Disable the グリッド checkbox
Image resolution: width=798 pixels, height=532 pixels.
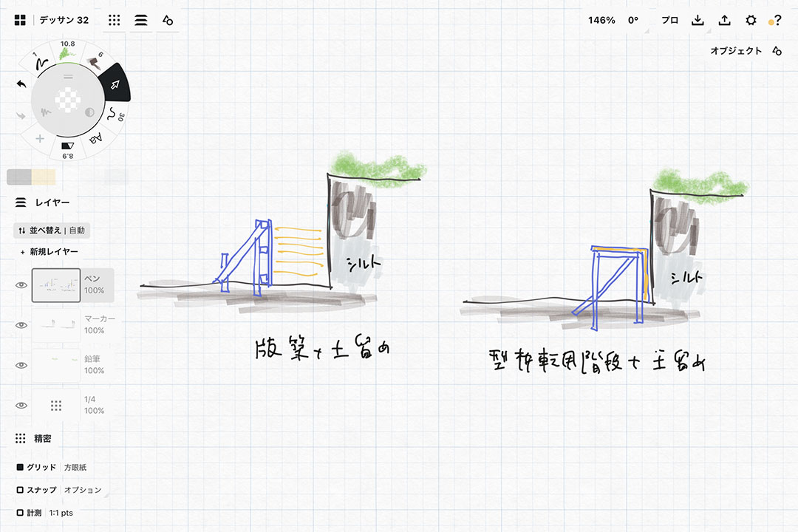click(20, 468)
